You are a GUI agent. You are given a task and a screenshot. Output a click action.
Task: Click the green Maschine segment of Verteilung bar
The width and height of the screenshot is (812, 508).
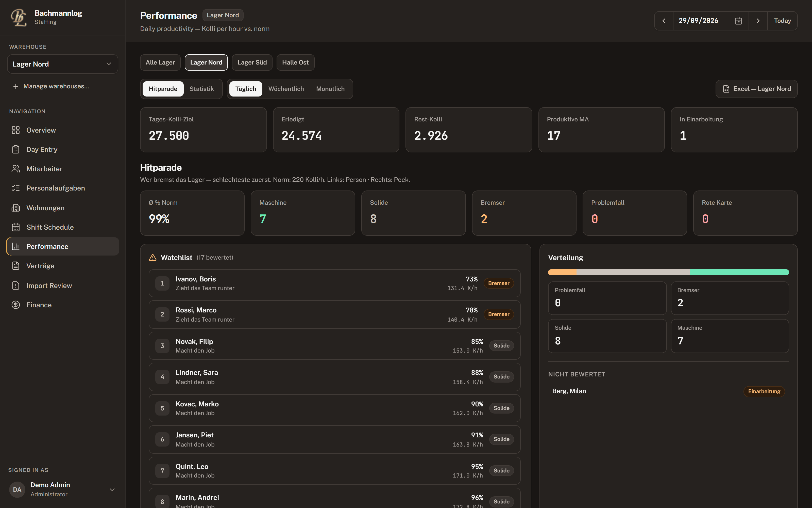pyautogui.click(x=739, y=272)
